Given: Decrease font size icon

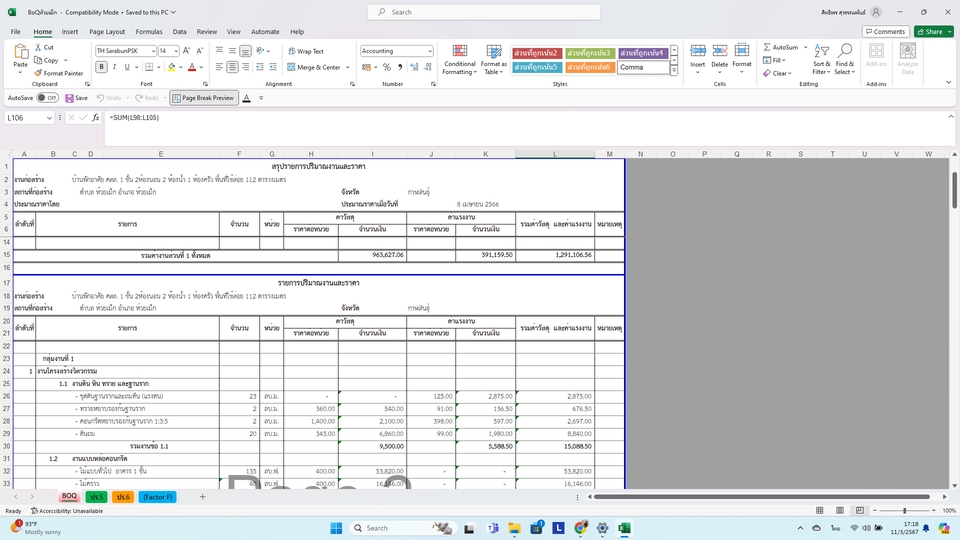Looking at the screenshot, I should click(x=200, y=51).
